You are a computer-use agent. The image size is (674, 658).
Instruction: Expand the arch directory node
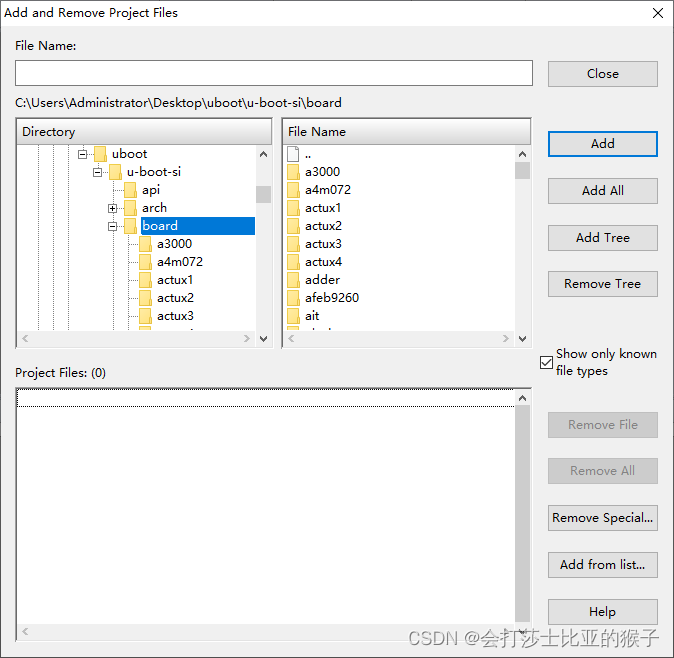point(113,208)
